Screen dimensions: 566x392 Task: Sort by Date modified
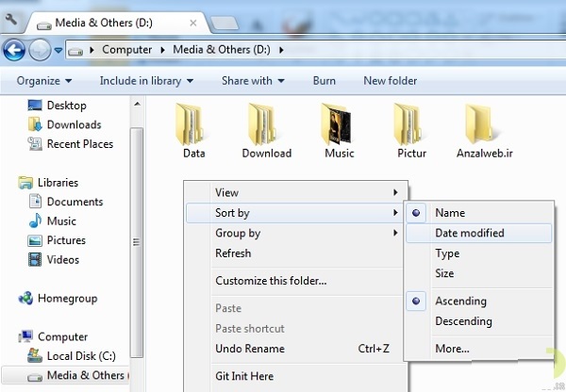[470, 233]
